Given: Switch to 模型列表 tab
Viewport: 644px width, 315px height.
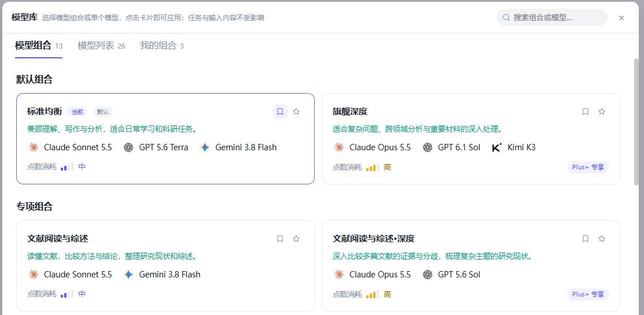Looking at the screenshot, I should coord(101,46).
